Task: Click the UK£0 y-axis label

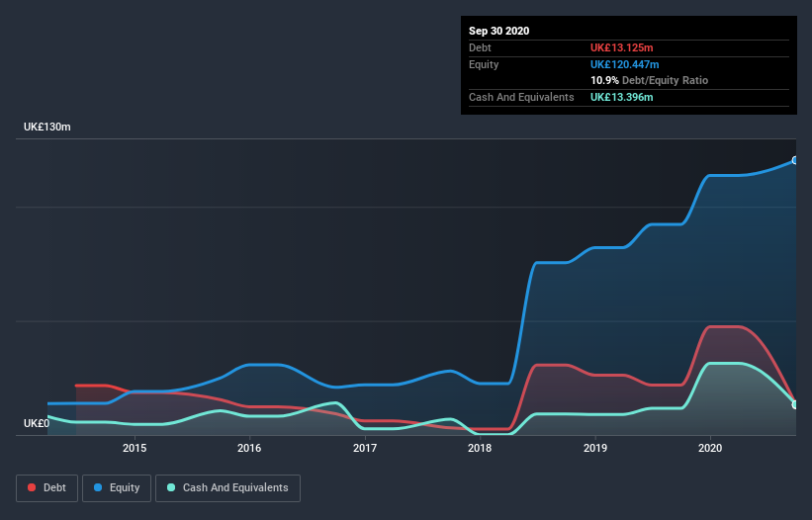Action: pos(37,423)
